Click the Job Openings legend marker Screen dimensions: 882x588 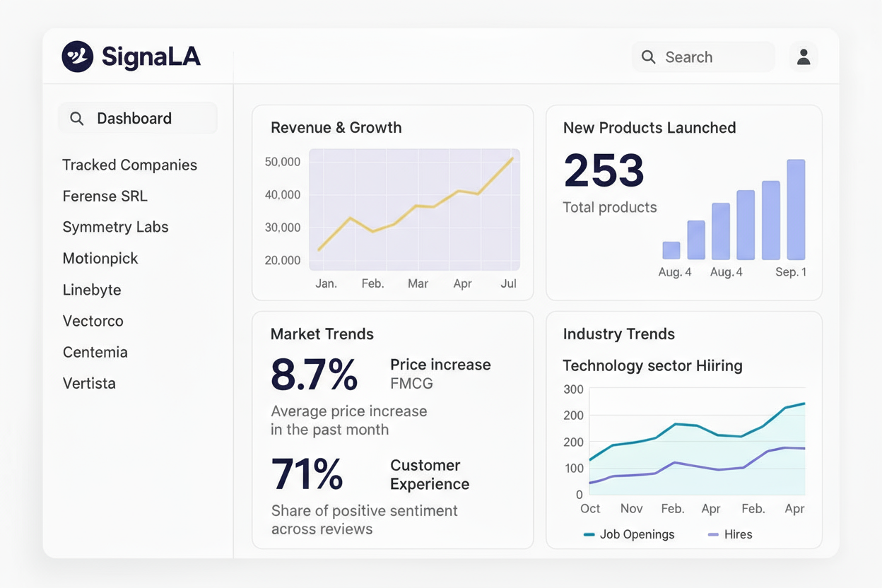point(589,535)
